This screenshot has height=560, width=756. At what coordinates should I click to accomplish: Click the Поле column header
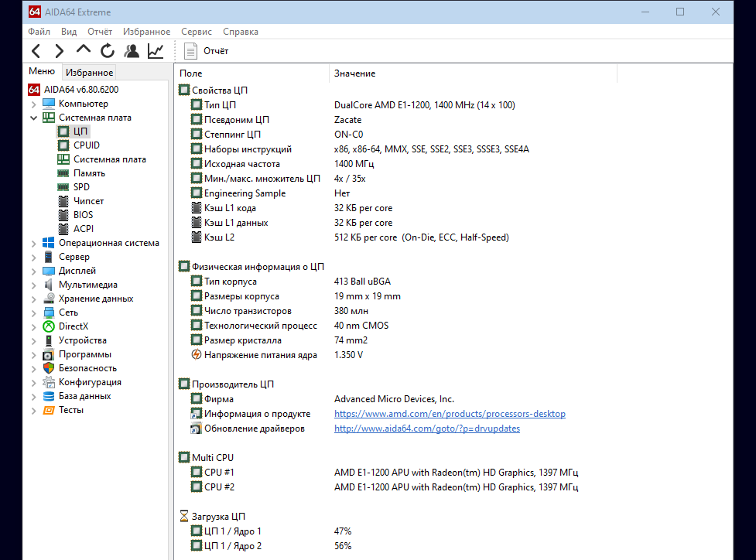(x=251, y=73)
